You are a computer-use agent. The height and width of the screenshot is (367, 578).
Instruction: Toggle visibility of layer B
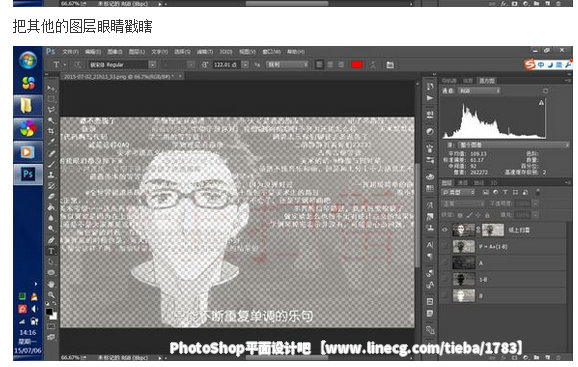(445, 296)
